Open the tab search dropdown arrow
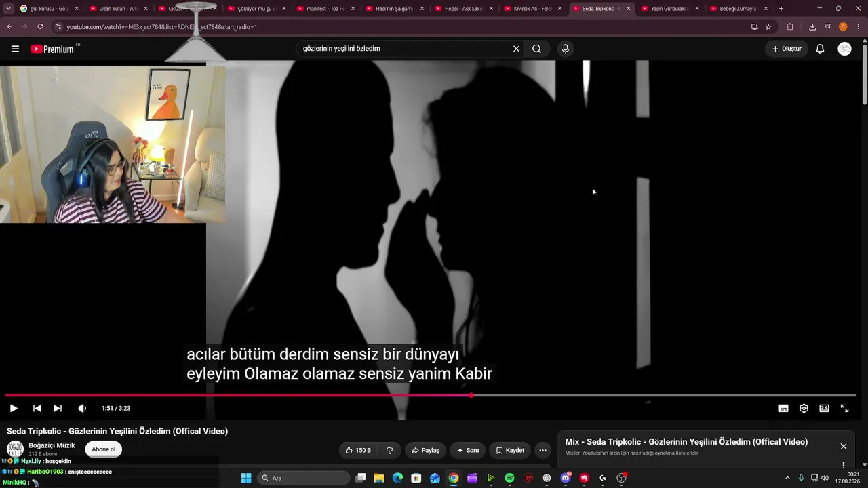 (x=8, y=9)
